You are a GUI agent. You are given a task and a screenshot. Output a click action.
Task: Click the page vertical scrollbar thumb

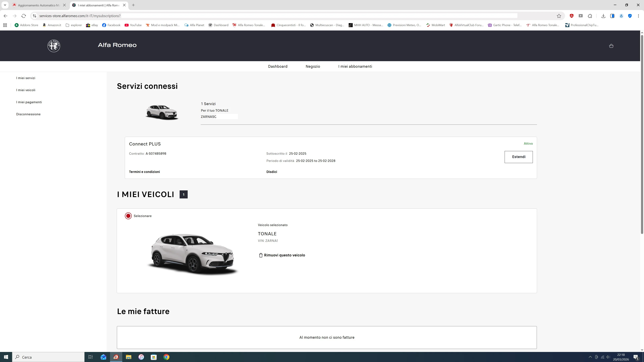click(x=642, y=134)
